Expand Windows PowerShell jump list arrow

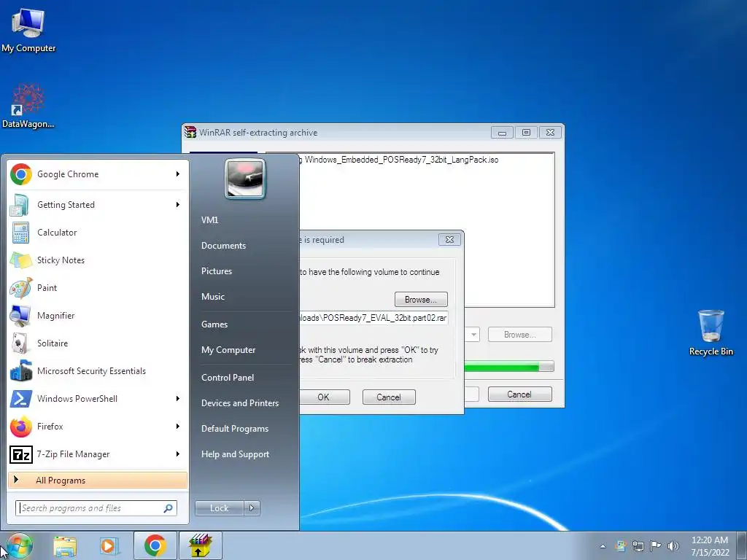[x=178, y=399]
